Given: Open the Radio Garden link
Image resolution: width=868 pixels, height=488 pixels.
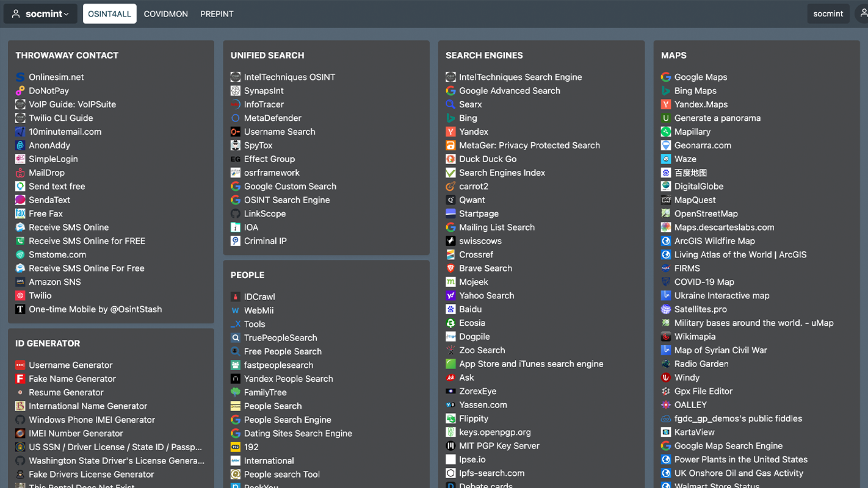Looking at the screenshot, I should tap(701, 364).
